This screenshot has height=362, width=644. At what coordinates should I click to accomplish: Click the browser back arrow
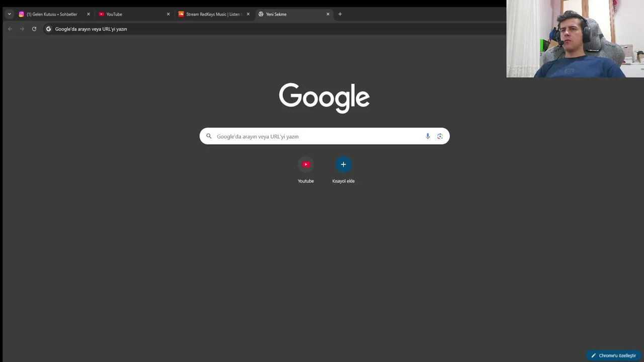10,29
